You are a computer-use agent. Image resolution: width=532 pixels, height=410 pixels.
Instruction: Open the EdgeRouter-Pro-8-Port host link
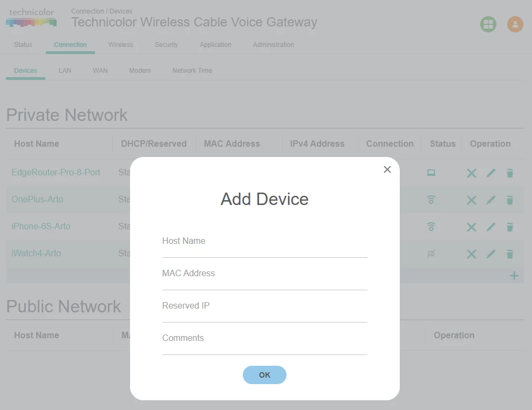56,172
